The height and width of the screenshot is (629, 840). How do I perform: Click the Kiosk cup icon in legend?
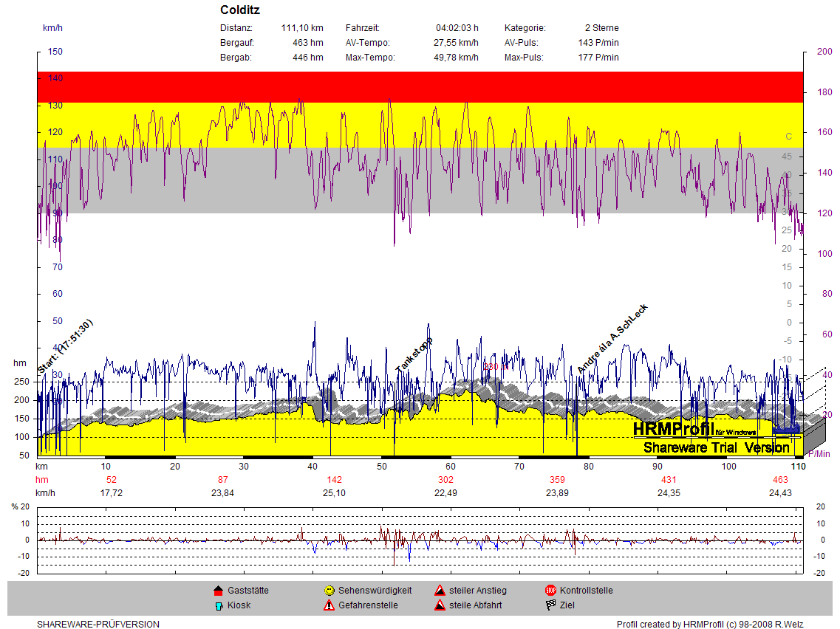(218, 605)
